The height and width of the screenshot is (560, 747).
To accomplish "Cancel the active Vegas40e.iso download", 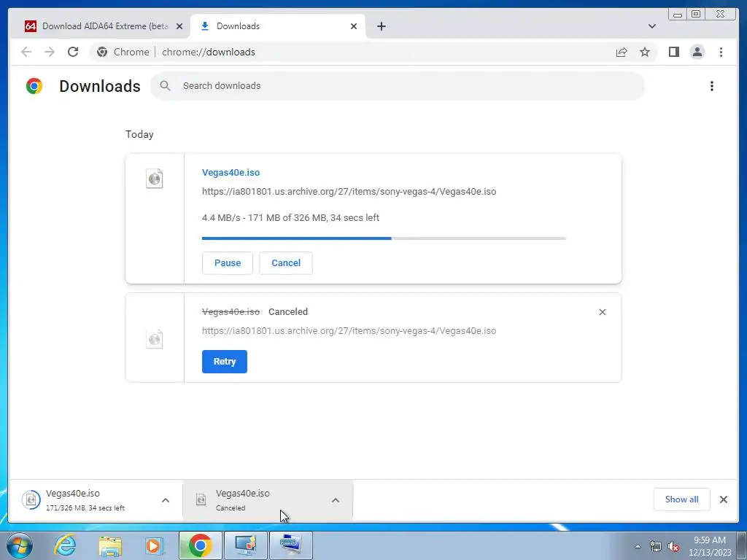I will point(286,262).
